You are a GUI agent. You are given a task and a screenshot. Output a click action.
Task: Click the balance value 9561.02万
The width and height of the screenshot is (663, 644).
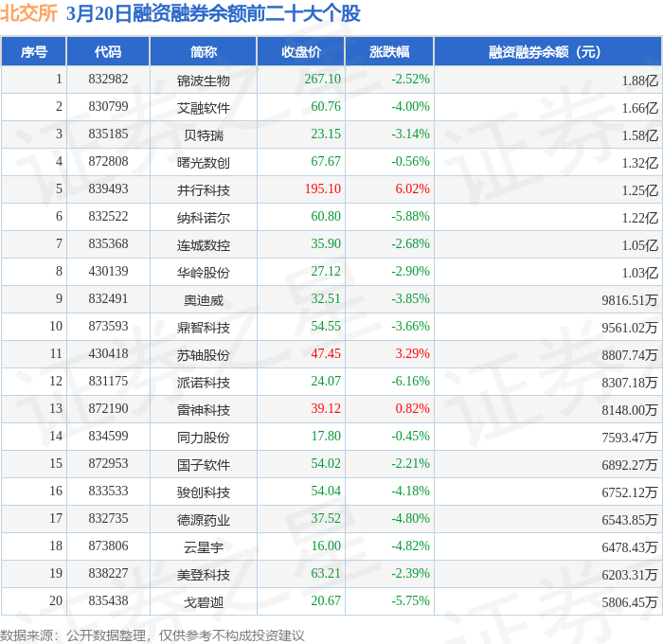point(630,328)
